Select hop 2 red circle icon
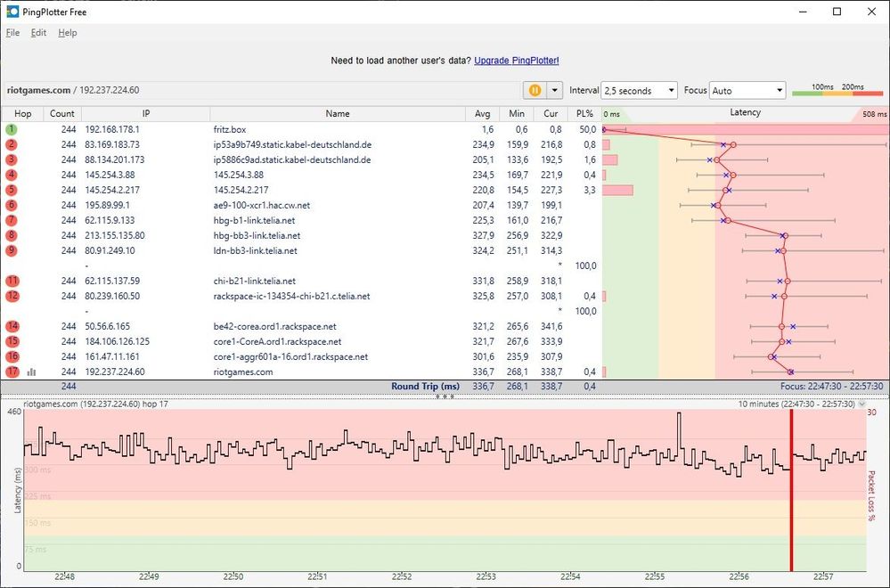Image resolution: width=890 pixels, height=588 pixels. tap(12, 144)
